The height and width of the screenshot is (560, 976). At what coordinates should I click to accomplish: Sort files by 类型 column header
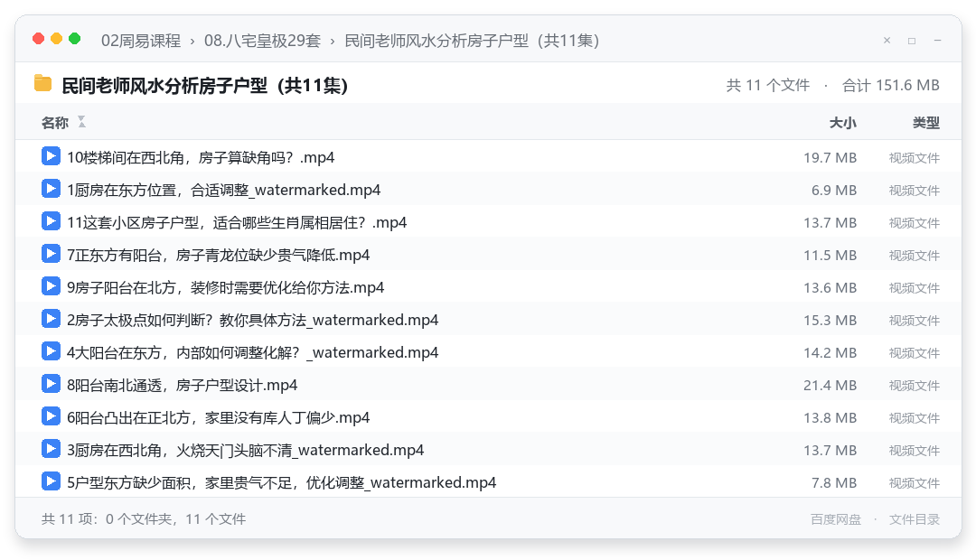tap(926, 123)
